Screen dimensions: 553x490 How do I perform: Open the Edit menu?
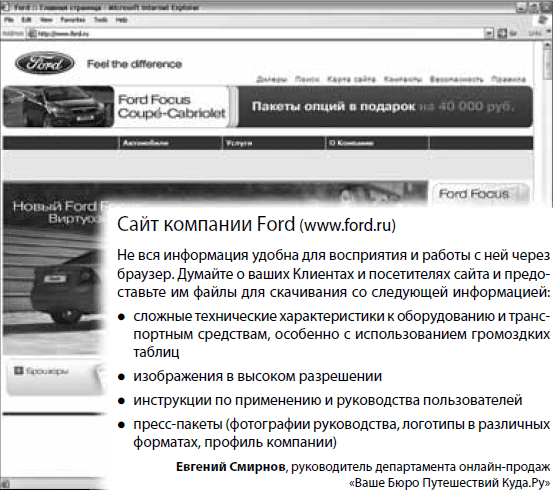26,20
